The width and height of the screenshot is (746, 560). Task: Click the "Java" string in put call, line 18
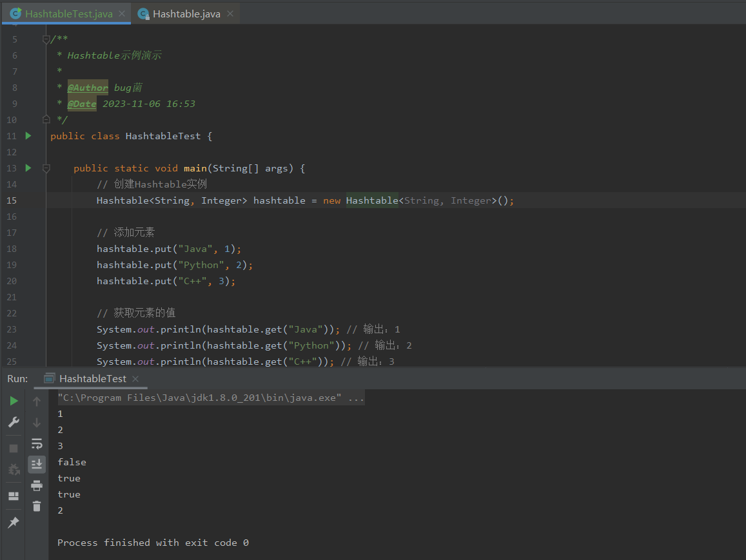point(195,249)
